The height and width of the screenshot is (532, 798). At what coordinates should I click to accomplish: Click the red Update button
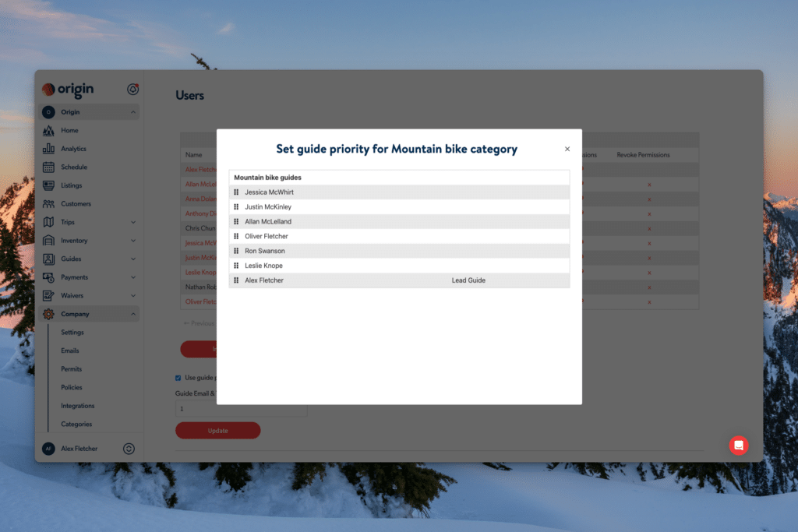click(x=218, y=431)
